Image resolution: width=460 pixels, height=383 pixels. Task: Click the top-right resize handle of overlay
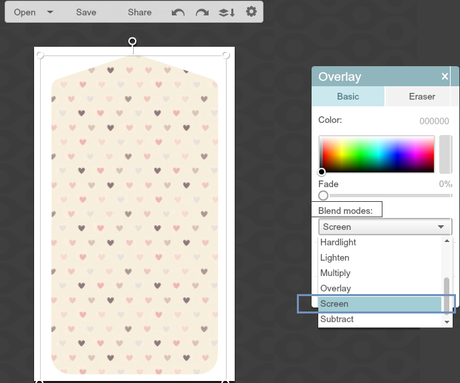(226, 55)
